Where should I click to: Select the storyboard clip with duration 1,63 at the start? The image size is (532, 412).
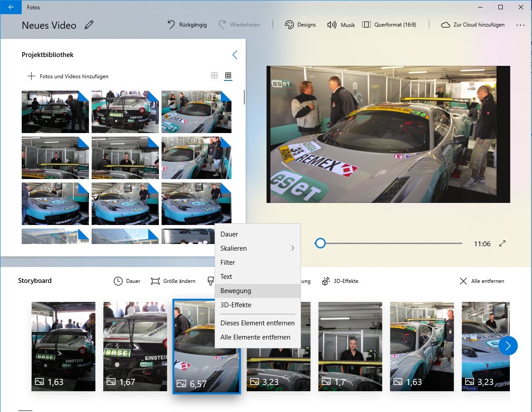tap(63, 347)
